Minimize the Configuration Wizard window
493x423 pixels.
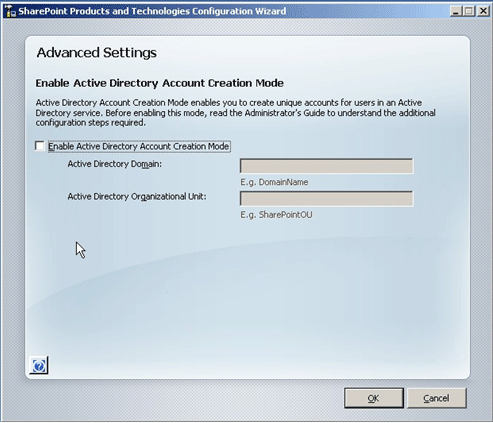[456, 11]
